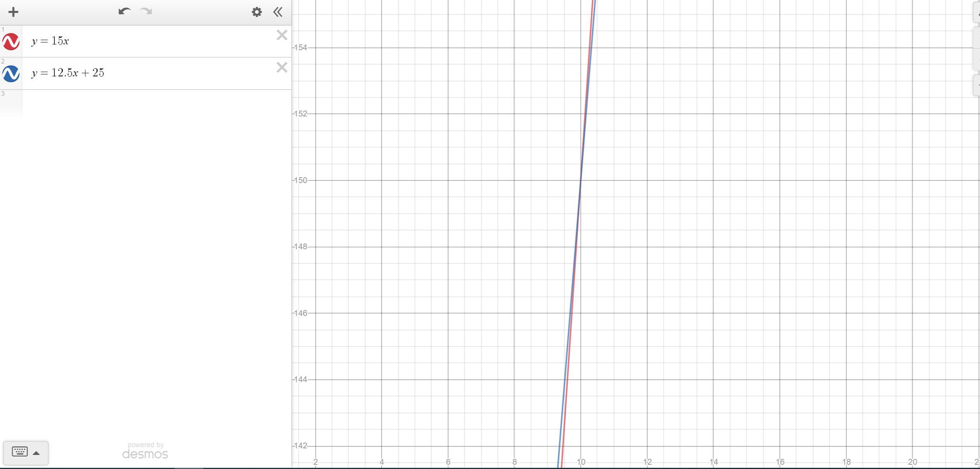980x469 pixels.
Task: Click the lines' intersection point at x=10
Action: [581, 180]
